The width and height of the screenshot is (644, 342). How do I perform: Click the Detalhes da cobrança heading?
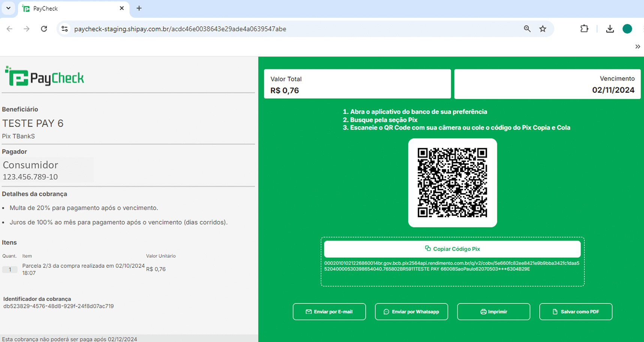(x=35, y=194)
